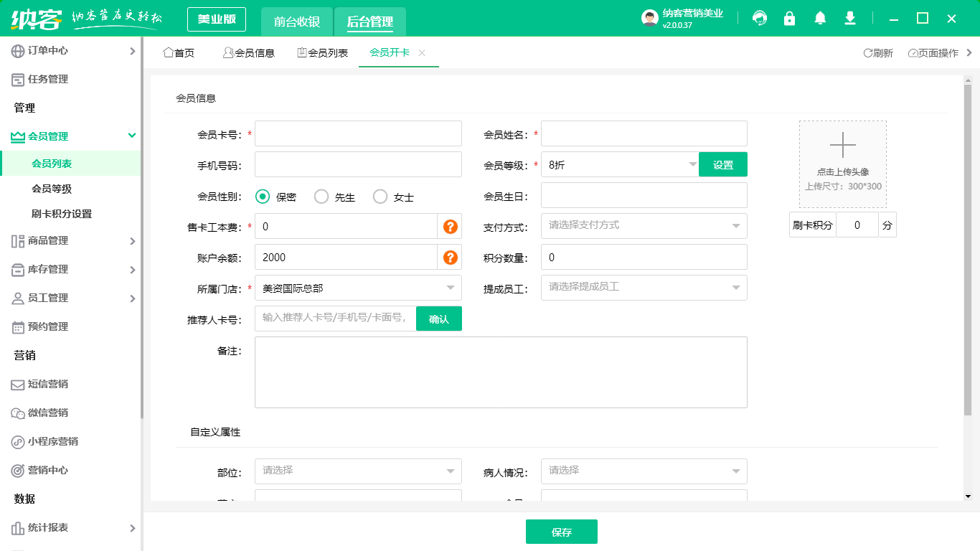Click help icon next to 账户余额

click(x=450, y=258)
